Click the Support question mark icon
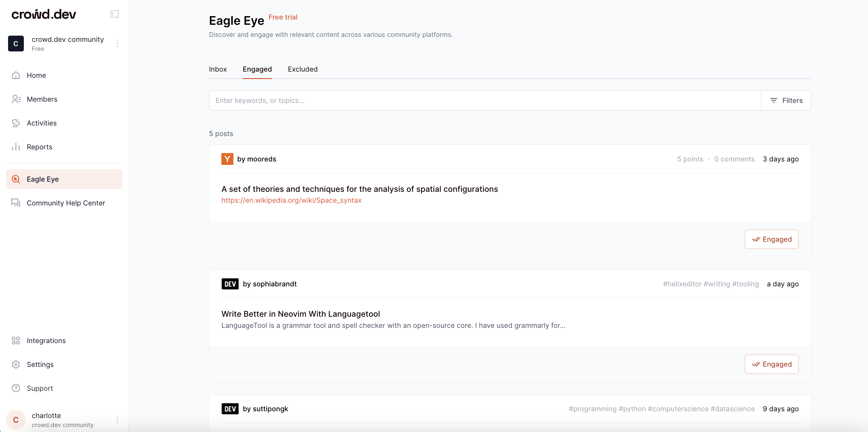Image resolution: width=868 pixels, height=432 pixels. pyautogui.click(x=16, y=388)
